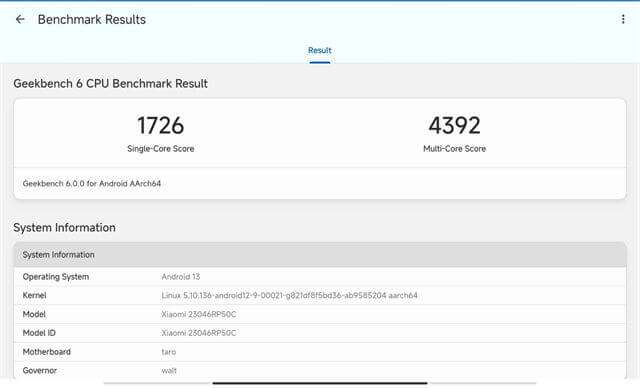Click the Kernel row label

coord(34,295)
